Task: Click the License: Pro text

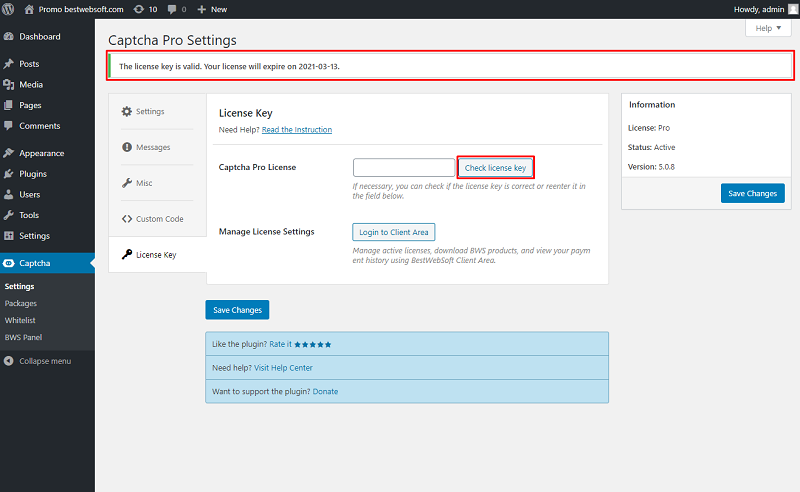Action: (x=649, y=128)
